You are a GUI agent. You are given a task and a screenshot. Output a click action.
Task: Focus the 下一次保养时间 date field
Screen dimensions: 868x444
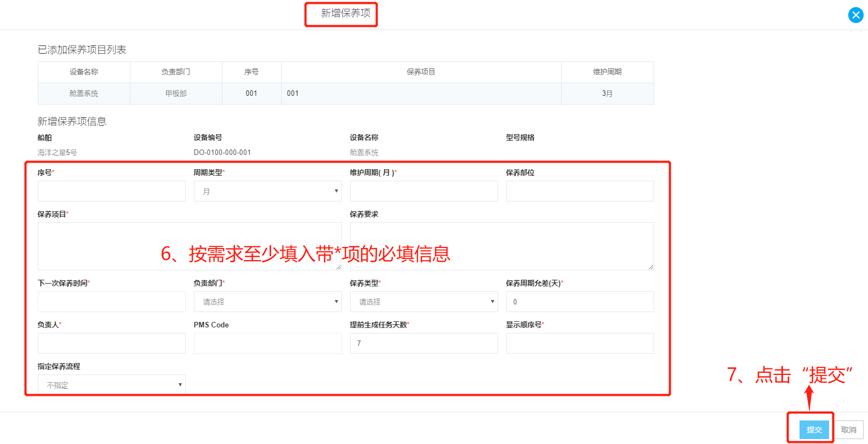coord(112,302)
